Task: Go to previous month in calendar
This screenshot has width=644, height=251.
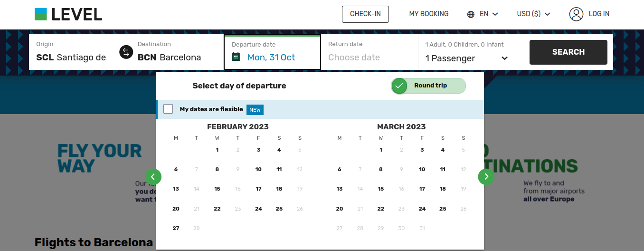Action: click(153, 177)
